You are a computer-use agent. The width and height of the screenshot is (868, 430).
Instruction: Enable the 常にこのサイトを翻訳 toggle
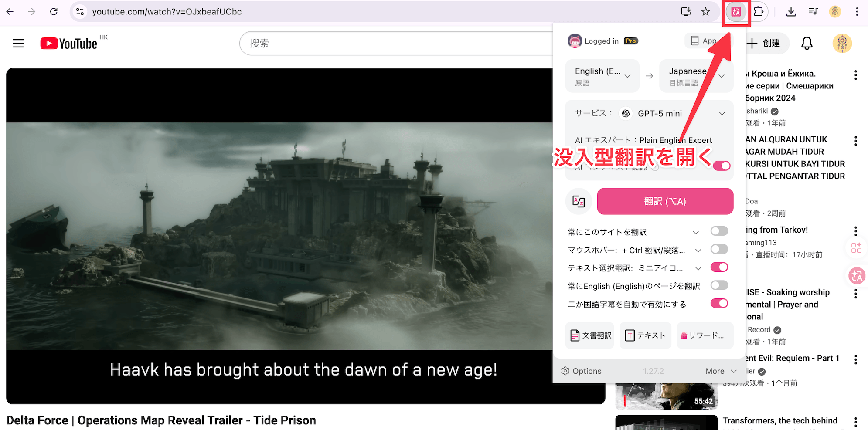719,231
